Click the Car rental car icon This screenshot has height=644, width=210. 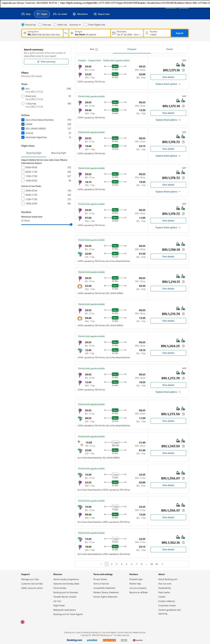[55, 14]
